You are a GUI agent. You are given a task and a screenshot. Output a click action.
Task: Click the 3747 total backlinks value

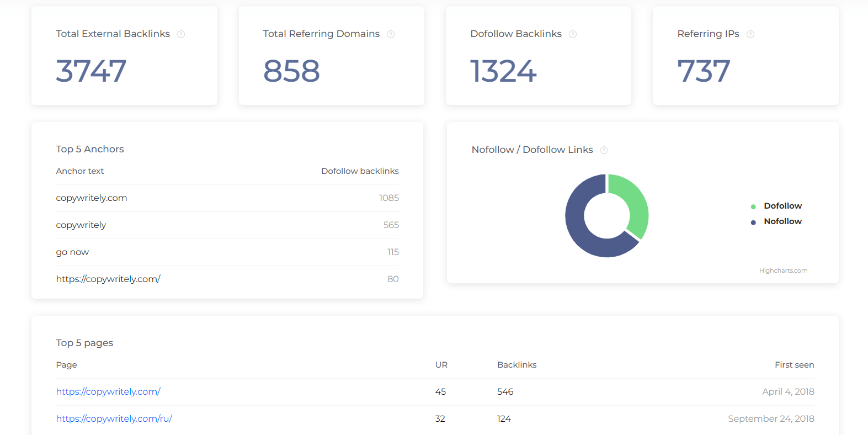coord(91,71)
